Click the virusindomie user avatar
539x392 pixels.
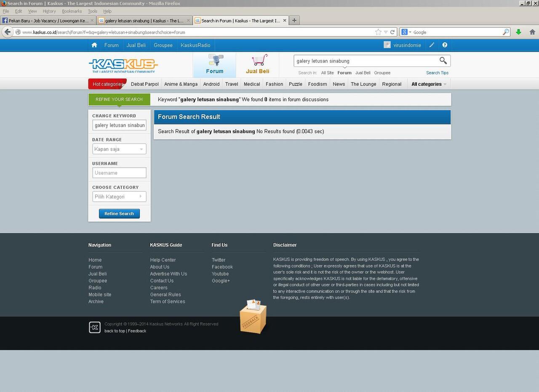pos(387,45)
